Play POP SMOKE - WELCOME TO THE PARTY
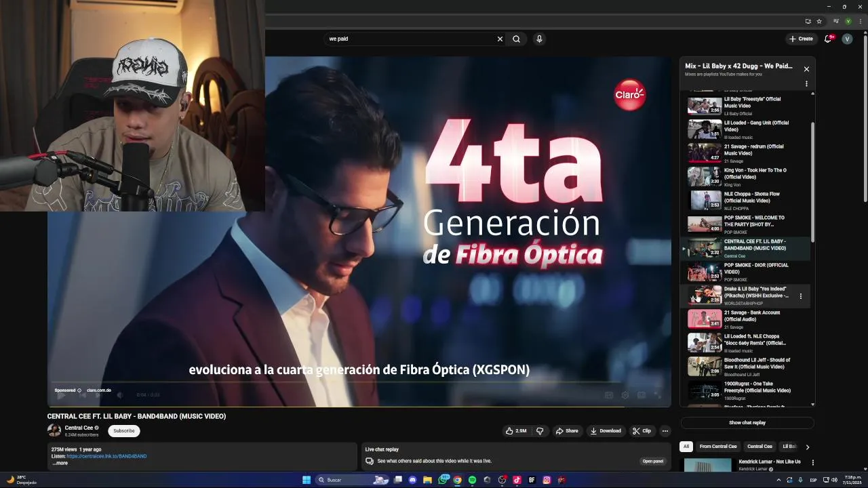This screenshot has width=868, height=488. [x=745, y=224]
